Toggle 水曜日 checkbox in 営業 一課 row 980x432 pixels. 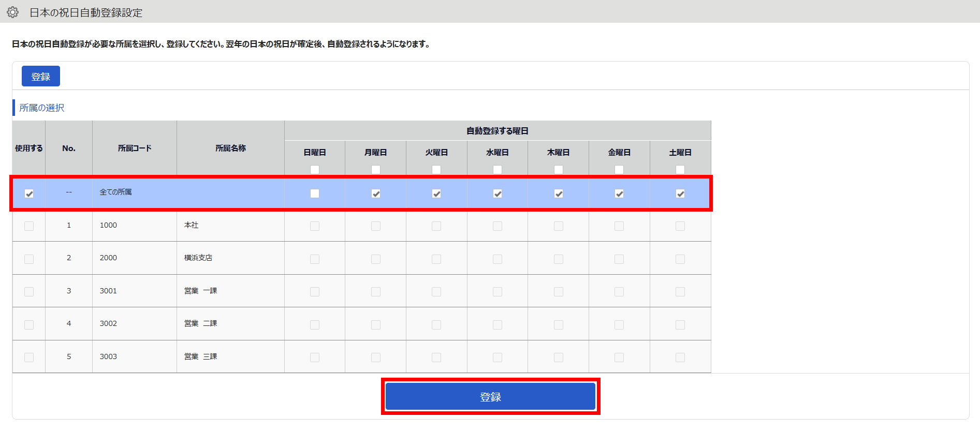pyautogui.click(x=498, y=292)
